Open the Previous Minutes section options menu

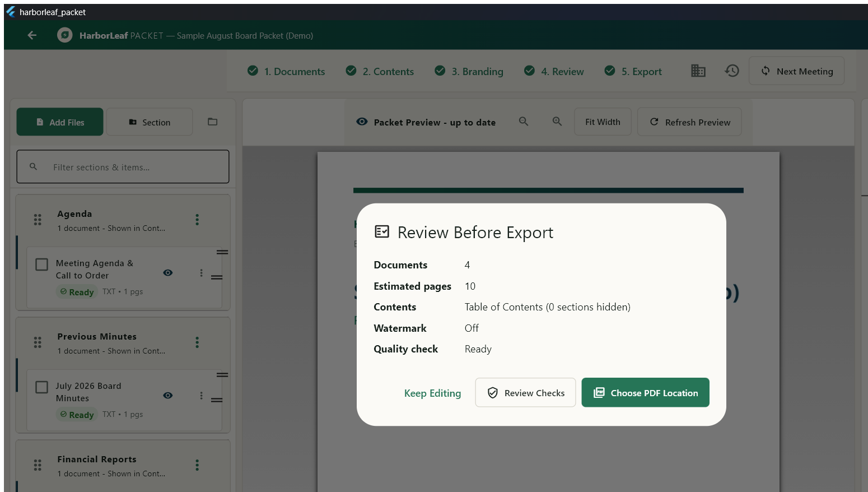point(197,342)
